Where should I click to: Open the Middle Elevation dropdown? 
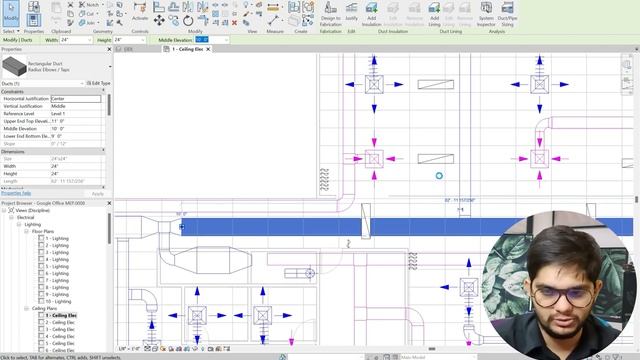coord(226,40)
